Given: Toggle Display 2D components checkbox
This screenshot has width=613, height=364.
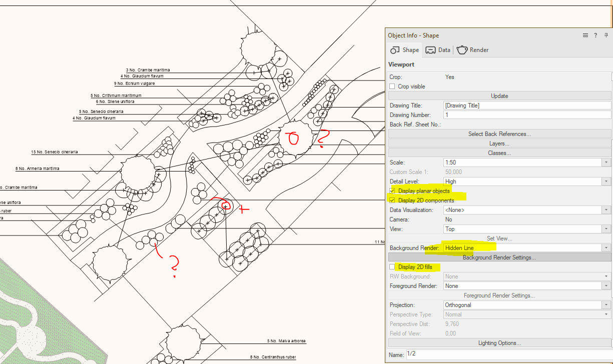Looking at the screenshot, I should [392, 200].
